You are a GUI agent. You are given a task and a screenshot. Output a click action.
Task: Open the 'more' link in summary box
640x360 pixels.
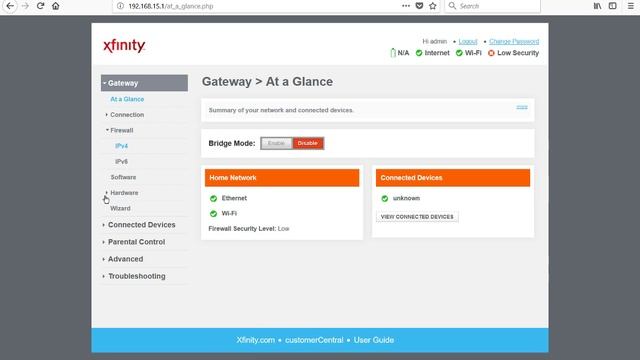tap(522, 107)
